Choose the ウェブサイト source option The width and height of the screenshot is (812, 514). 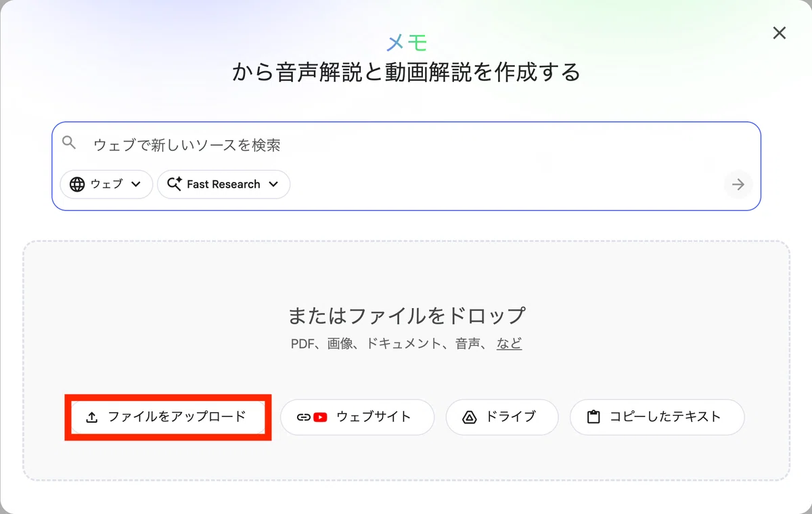pos(357,417)
